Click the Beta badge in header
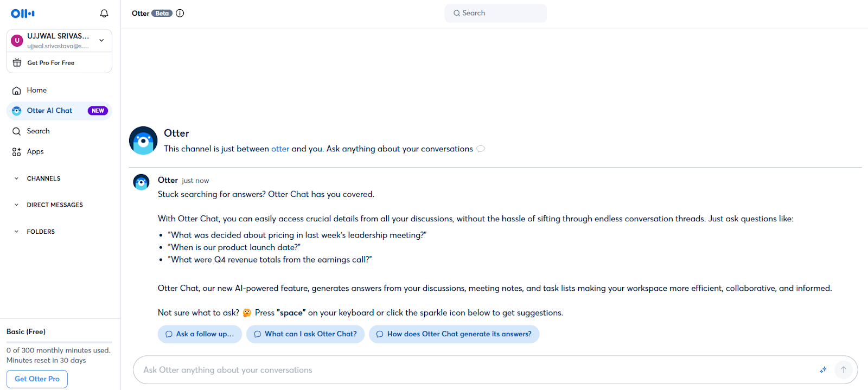The width and height of the screenshot is (868, 390). [x=162, y=14]
